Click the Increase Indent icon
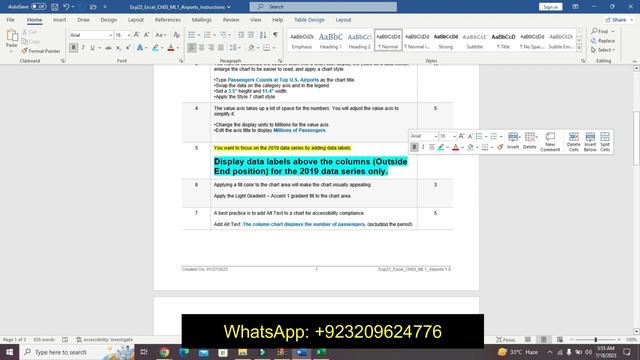The width and height of the screenshot is (640, 360). (x=251, y=35)
